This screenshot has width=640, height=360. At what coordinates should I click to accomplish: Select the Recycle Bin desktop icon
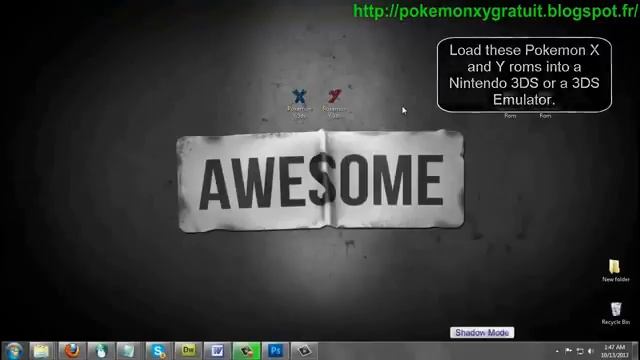(x=616, y=313)
